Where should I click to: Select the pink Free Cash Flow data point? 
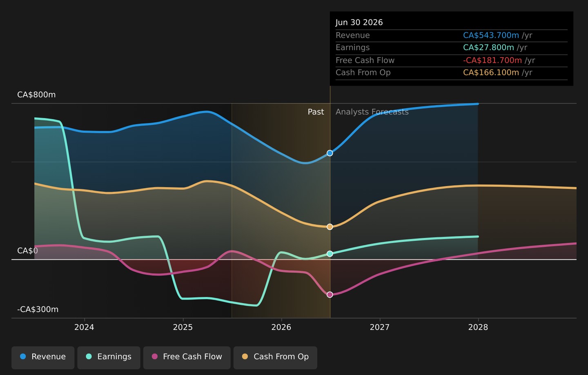pyautogui.click(x=330, y=295)
